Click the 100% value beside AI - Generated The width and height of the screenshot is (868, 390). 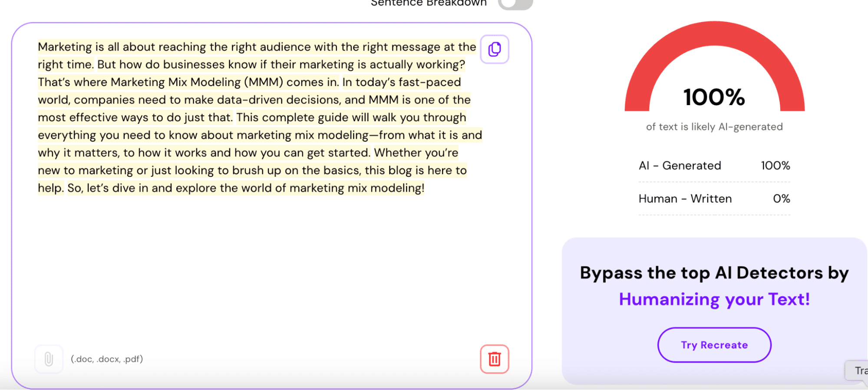776,165
